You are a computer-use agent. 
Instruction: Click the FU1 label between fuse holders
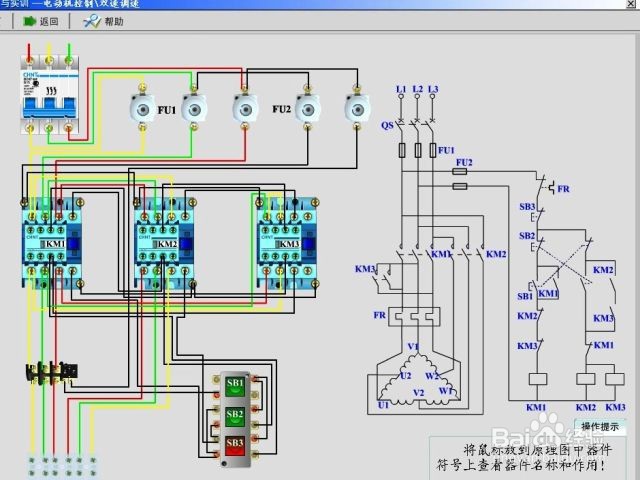click(x=167, y=110)
